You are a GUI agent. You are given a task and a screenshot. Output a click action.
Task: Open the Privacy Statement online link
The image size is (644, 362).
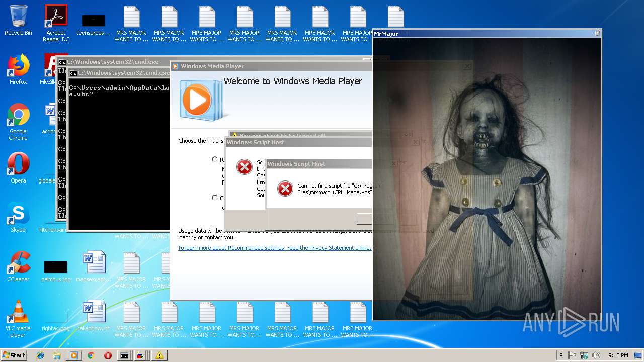(x=274, y=248)
